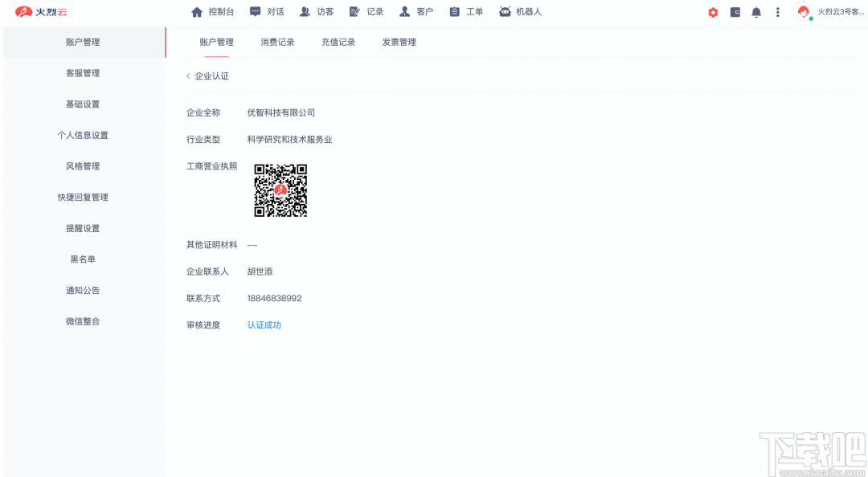Select 基础设置 in the sidebar

point(84,104)
